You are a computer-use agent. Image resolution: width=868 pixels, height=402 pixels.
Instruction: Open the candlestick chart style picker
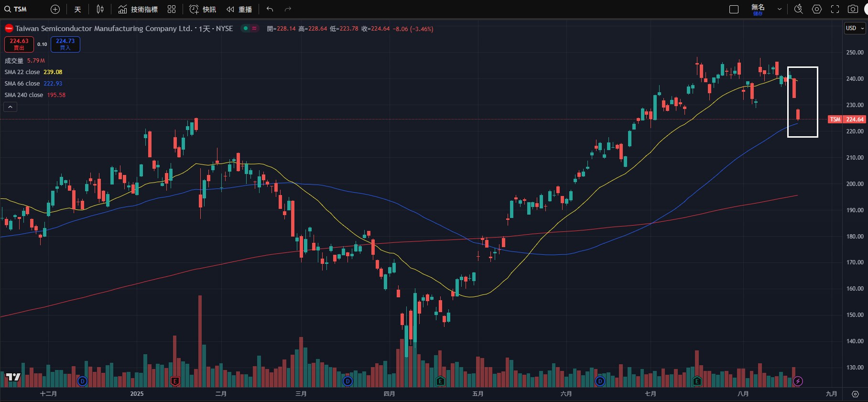(100, 9)
